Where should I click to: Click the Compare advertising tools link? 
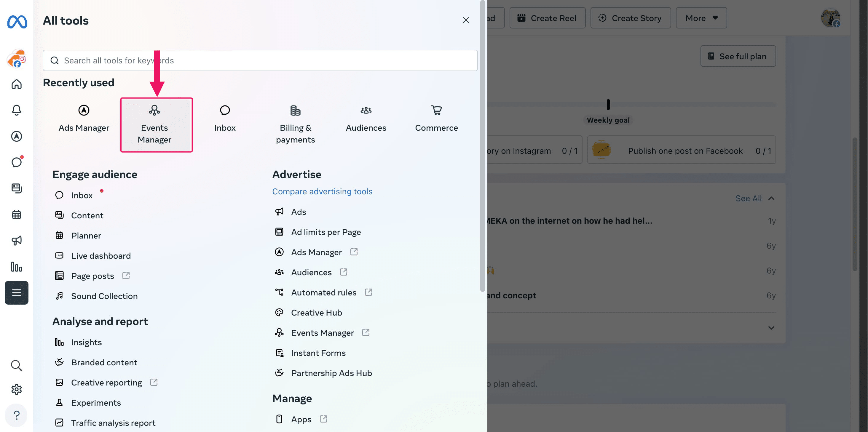coord(322,191)
